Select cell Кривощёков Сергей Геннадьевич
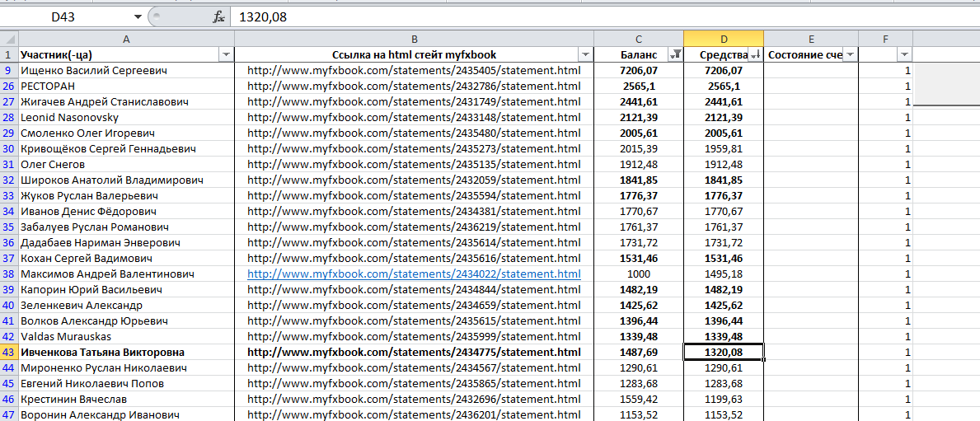This screenshot has width=980, height=421. click(x=127, y=148)
